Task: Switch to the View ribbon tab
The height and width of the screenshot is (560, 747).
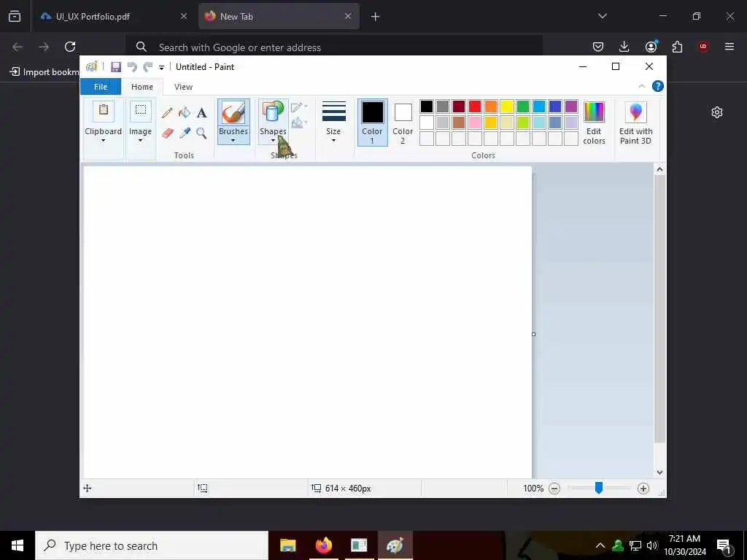Action: point(183,87)
